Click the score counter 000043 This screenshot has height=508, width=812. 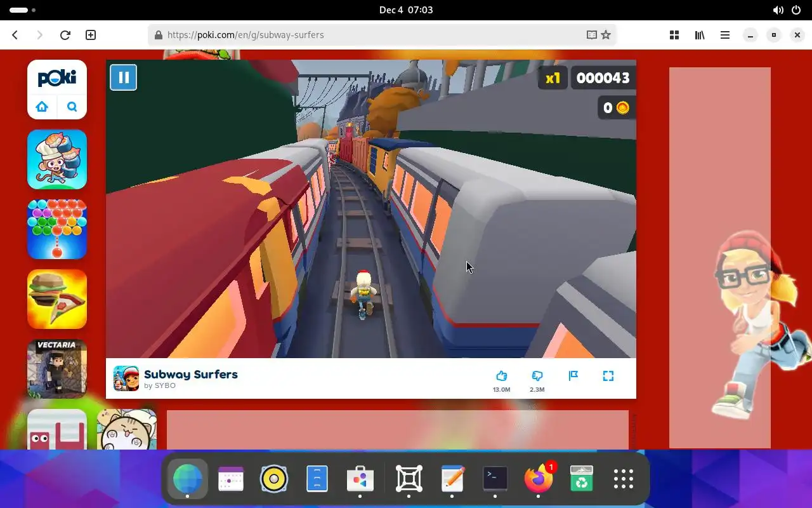pyautogui.click(x=603, y=78)
